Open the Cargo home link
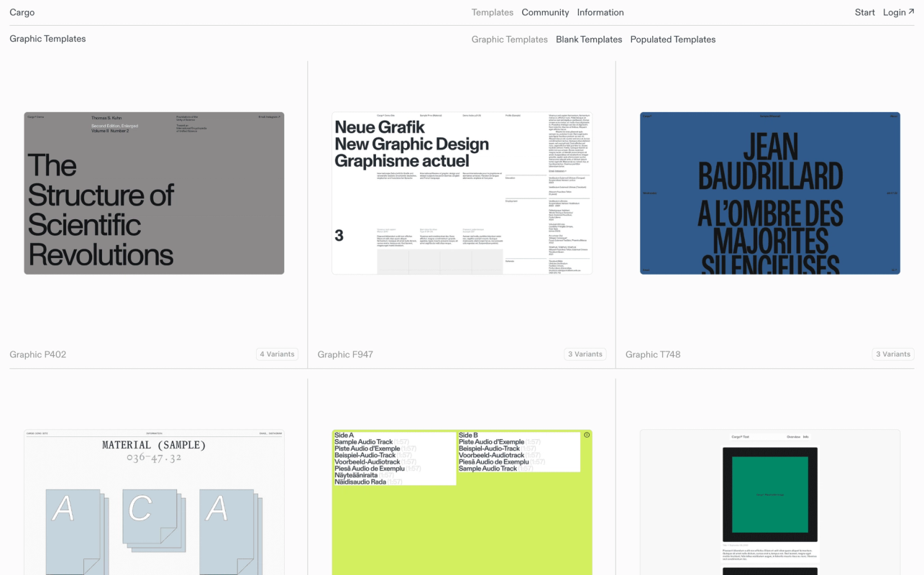Screen dimensions: 924x575 [x=22, y=12]
